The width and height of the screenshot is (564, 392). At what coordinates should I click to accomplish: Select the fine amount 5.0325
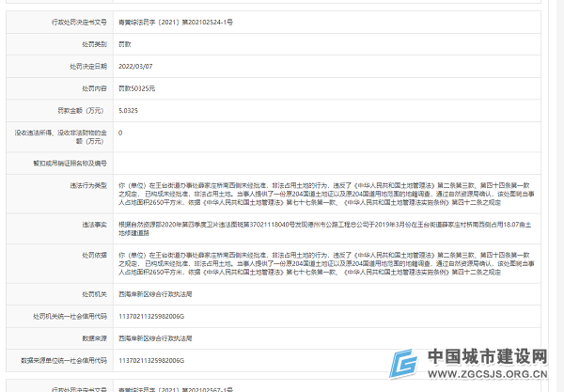[x=129, y=111]
